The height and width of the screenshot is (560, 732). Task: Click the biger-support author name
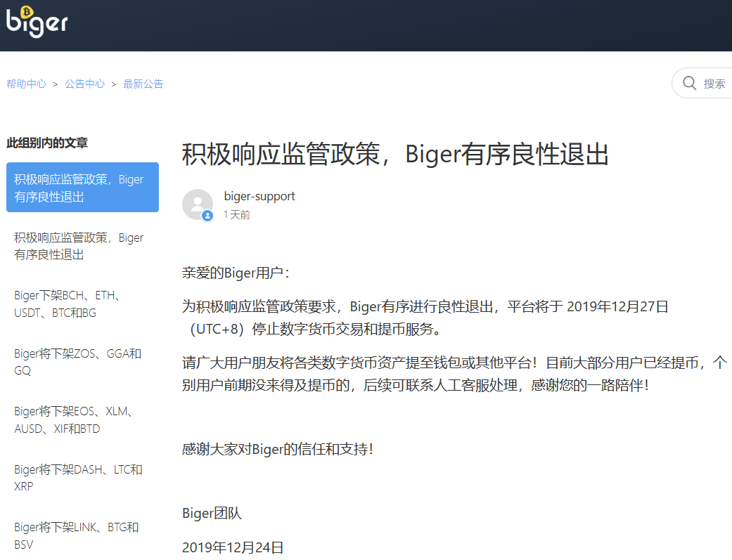click(259, 196)
